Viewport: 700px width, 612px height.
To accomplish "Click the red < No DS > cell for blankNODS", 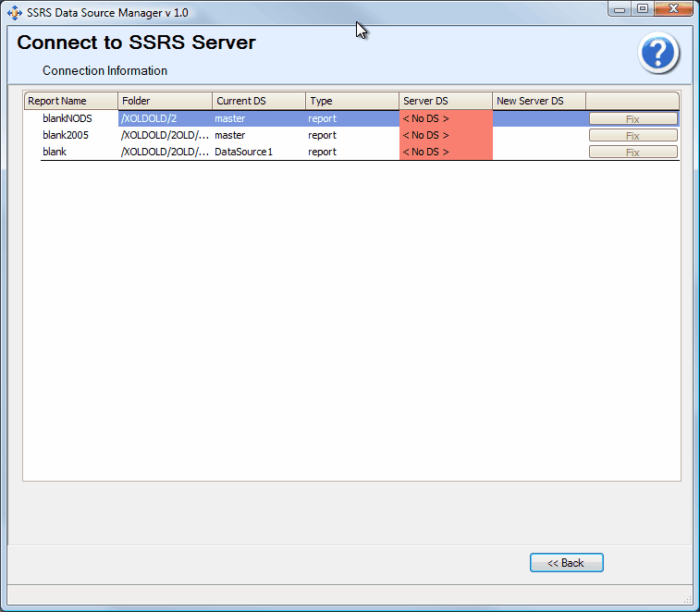I will coord(446,118).
